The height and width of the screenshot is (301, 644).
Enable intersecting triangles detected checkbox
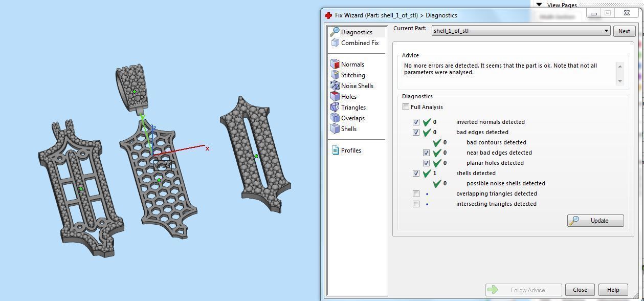[416, 204]
